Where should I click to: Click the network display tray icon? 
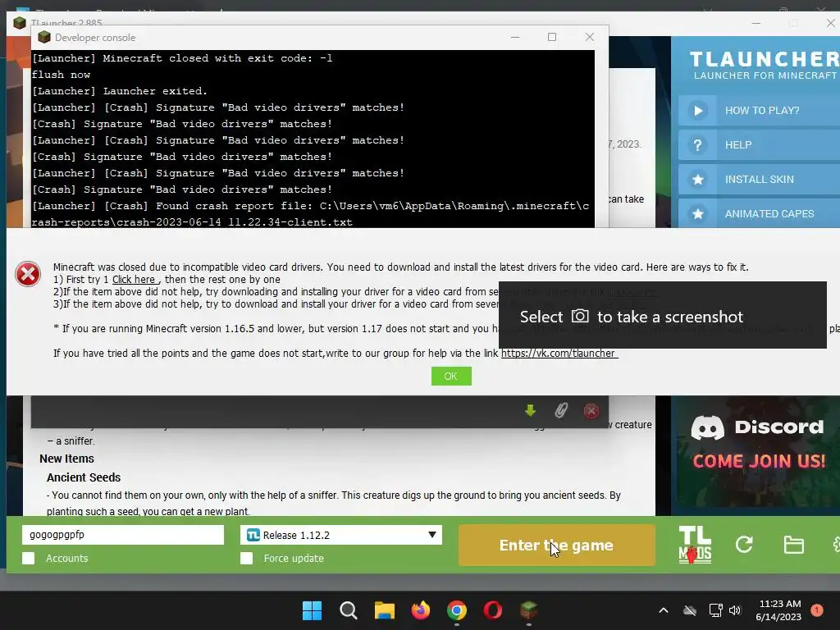point(715,610)
